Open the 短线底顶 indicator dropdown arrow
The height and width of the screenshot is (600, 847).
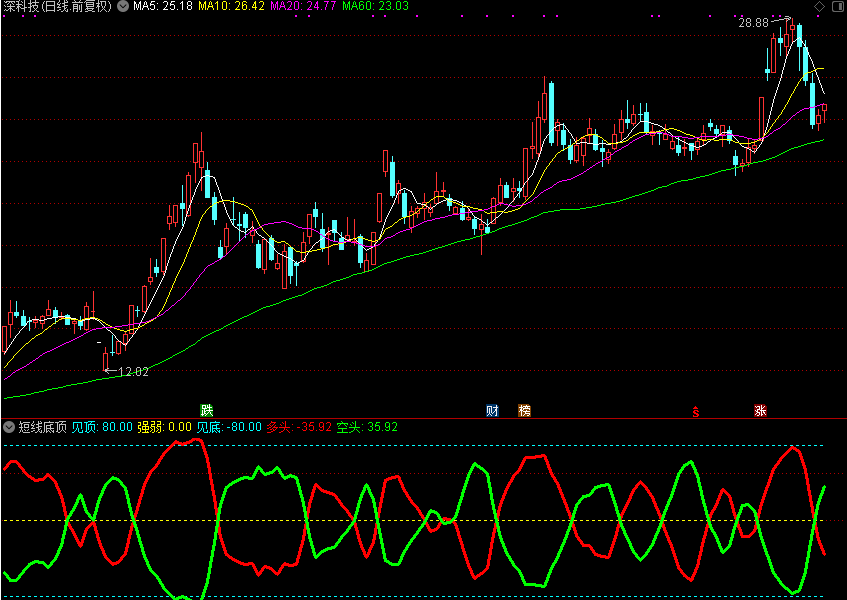pyautogui.click(x=9, y=427)
